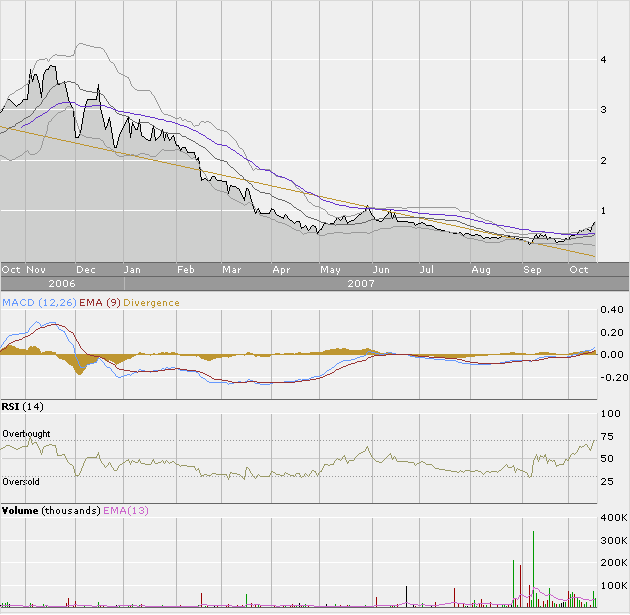The height and width of the screenshot is (615, 630).
Task: Click the volume axis value '200K'
Action: 614,563
